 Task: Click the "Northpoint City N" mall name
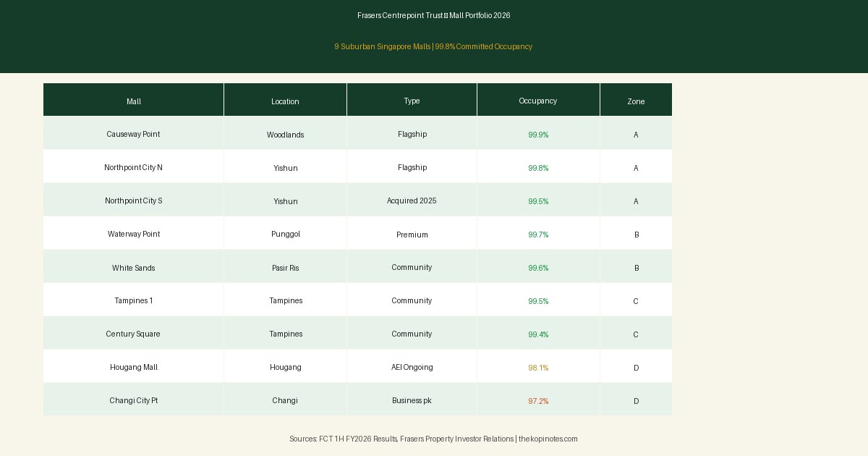pyautogui.click(x=133, y=167)
